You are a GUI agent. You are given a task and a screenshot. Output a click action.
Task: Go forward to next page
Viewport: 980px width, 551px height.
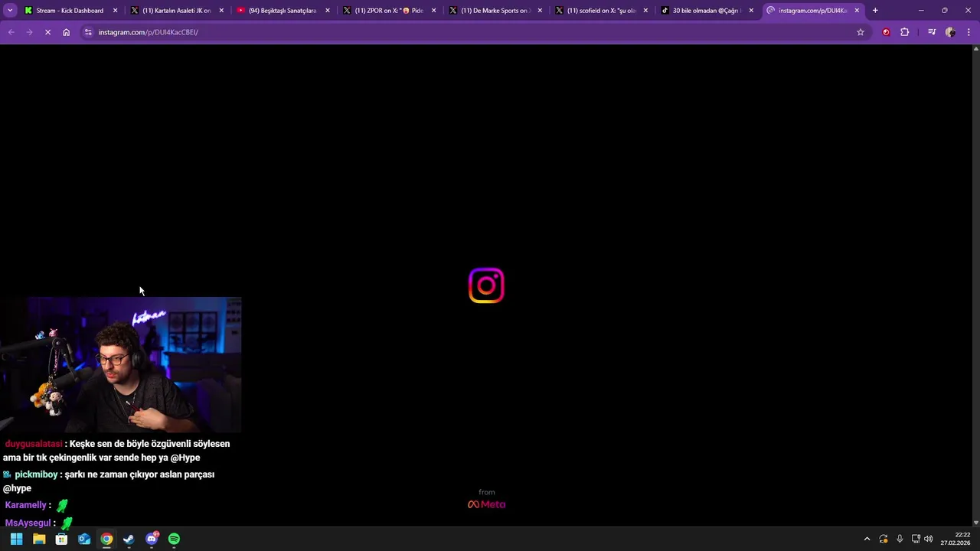click(x=29, y=32)
